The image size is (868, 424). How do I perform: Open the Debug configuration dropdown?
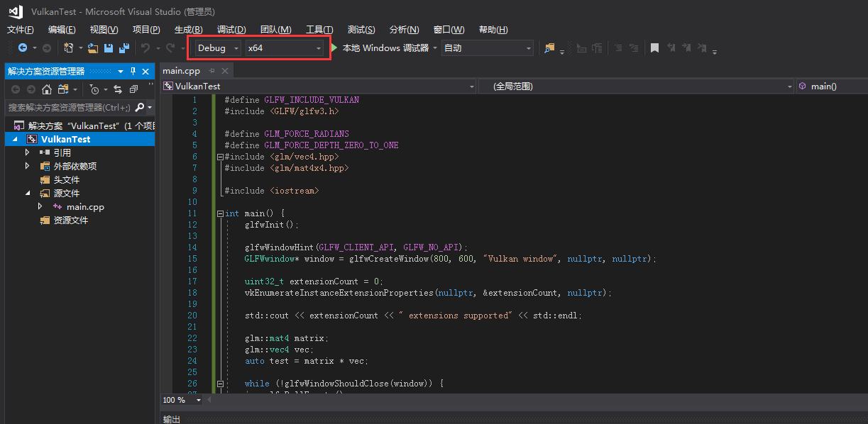pyautogui.click(x=215, y=48)
